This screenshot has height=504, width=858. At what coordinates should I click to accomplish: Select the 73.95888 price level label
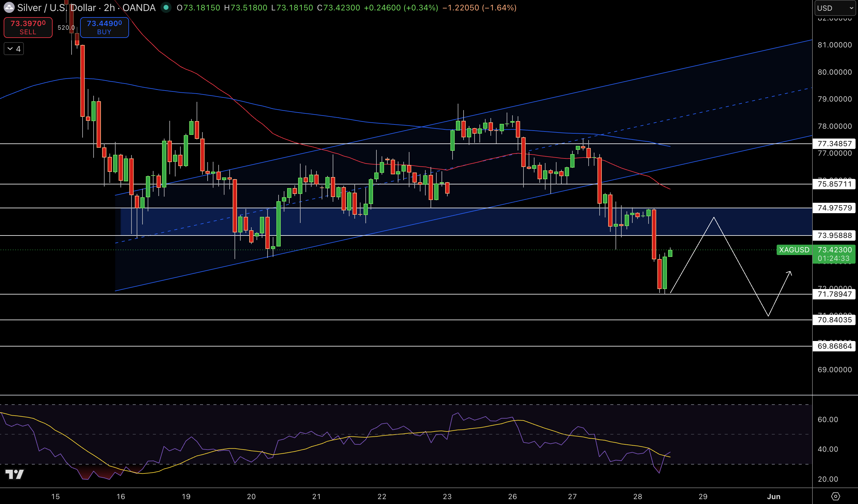pos(834,235)
